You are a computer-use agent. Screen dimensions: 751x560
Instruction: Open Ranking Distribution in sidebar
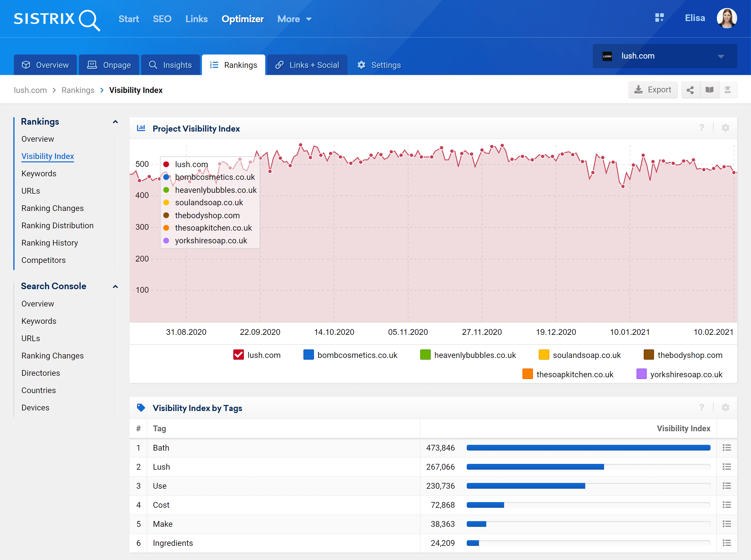(57, 225)
